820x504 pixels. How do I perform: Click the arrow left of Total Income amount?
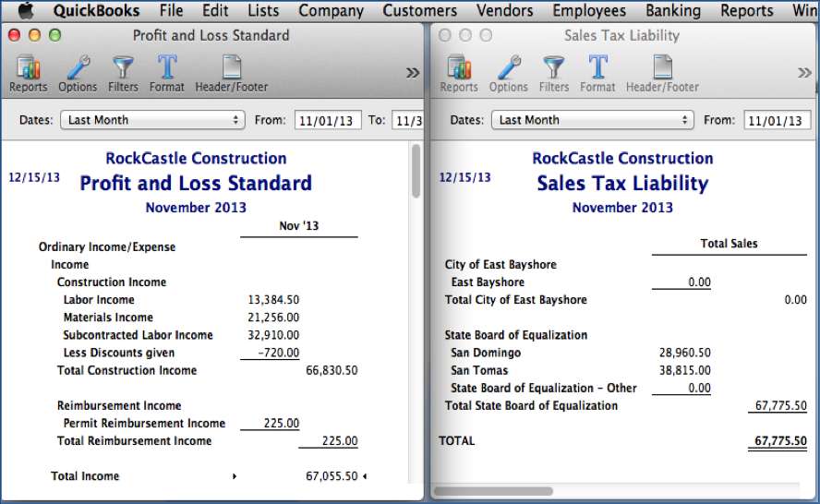click(x=235, y=476)
